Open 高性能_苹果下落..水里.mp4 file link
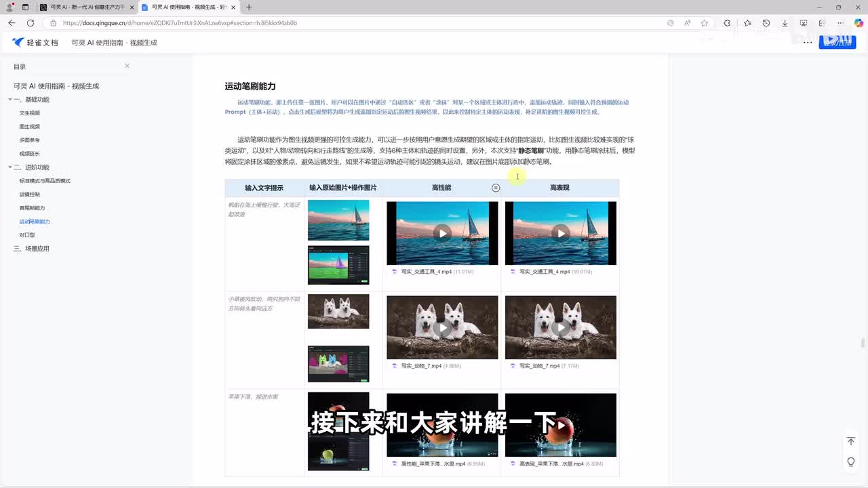Screen dimensions: 868x488 tap(438, 464)
